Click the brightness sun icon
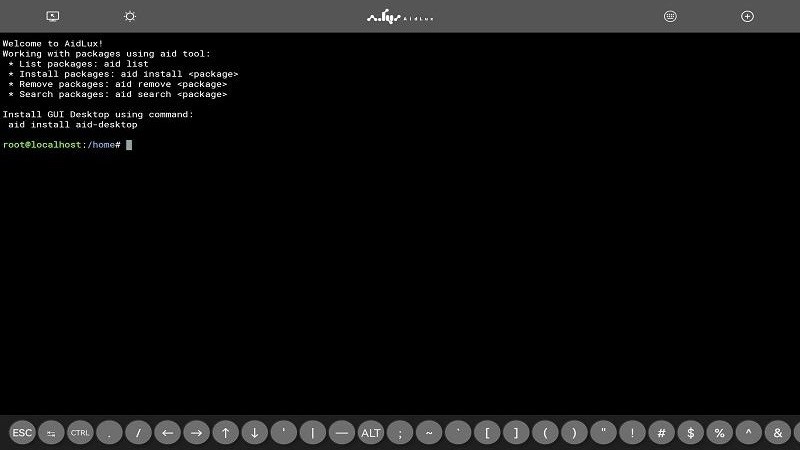Screen dimensions: 800x450 130,16
